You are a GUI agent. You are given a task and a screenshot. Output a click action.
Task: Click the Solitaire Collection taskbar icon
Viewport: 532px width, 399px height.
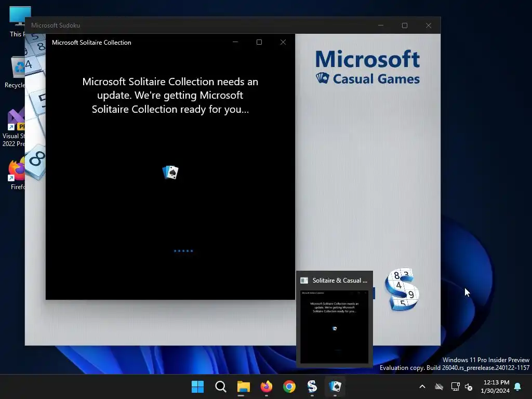[335, 387]
